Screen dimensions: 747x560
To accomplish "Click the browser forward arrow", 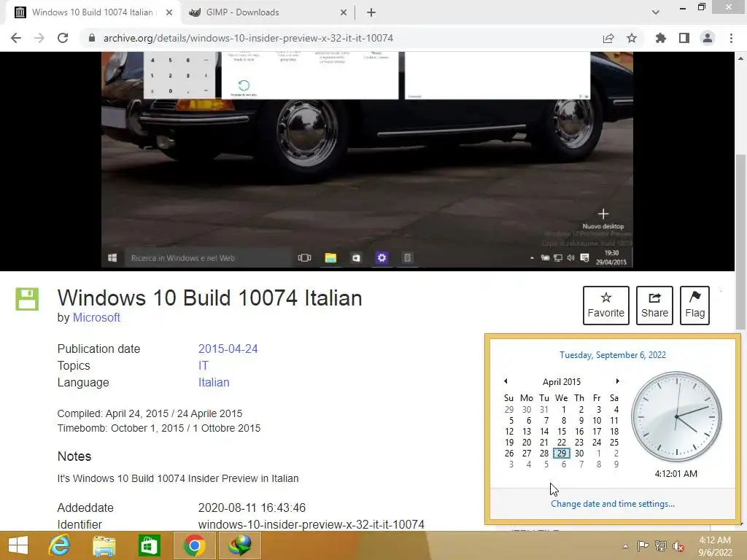I will (x=39, y=38).
